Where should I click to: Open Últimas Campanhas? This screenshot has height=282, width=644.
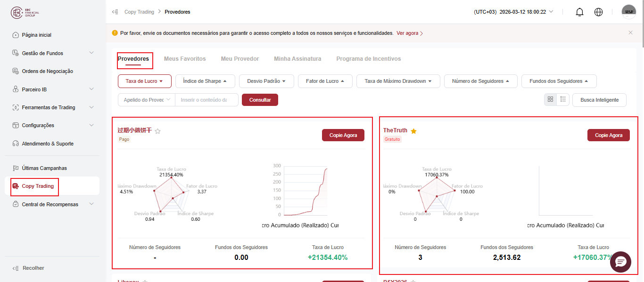[44, 168]
